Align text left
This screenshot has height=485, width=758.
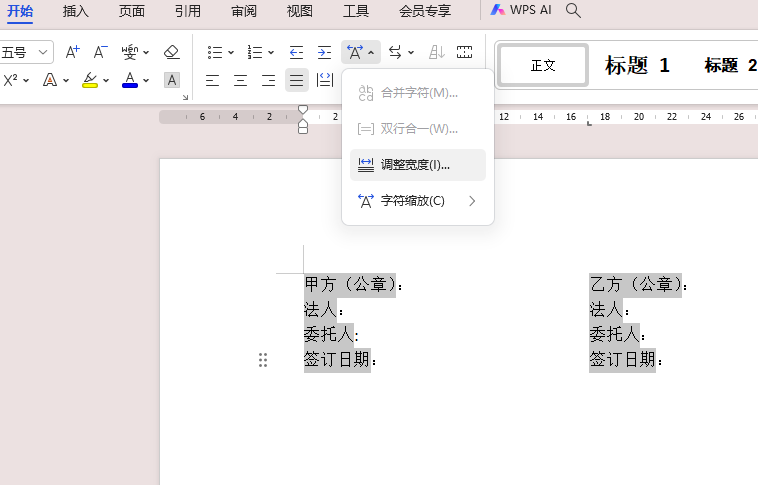coord(212,80)
